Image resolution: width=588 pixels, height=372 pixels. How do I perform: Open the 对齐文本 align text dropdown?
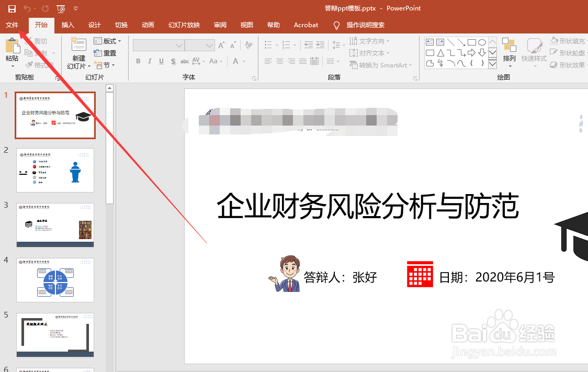pyautogui.click(x=369, y=53)
